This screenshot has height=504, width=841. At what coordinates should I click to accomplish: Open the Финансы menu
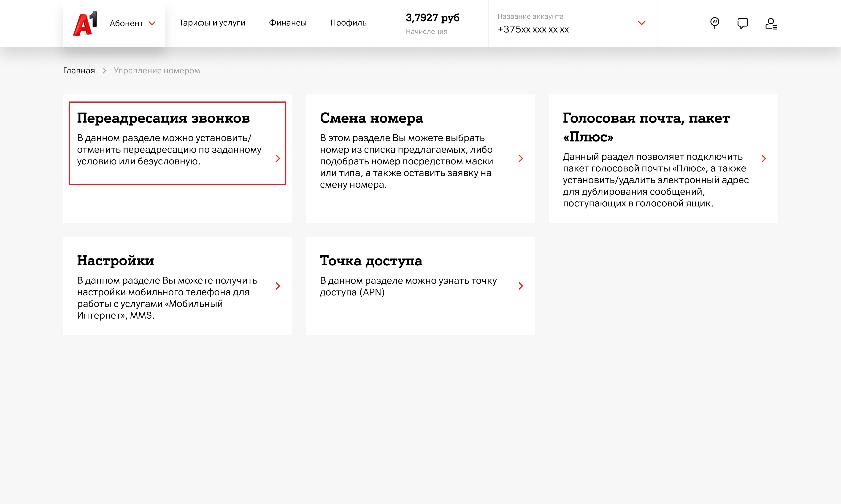click(288, 23)
